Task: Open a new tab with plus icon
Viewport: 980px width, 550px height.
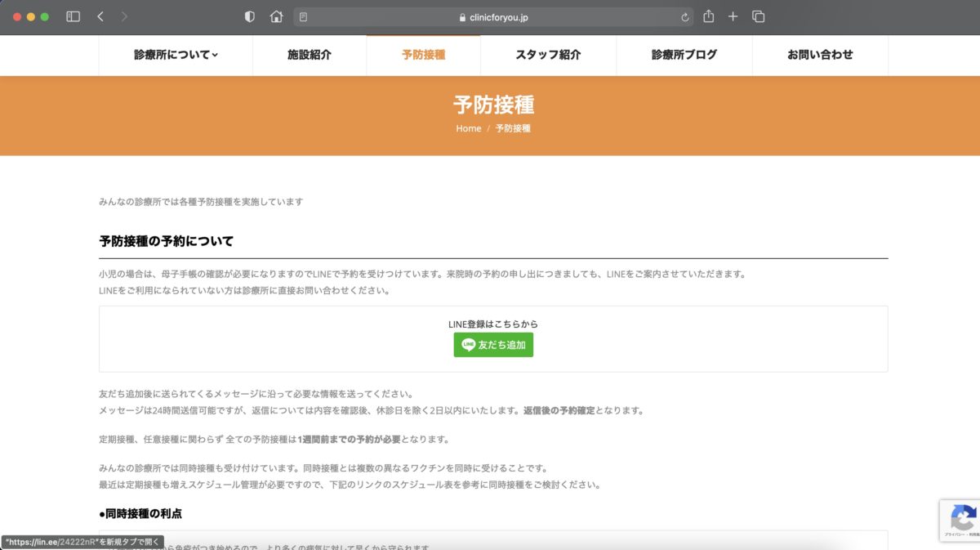Action: tap(733, 16)
